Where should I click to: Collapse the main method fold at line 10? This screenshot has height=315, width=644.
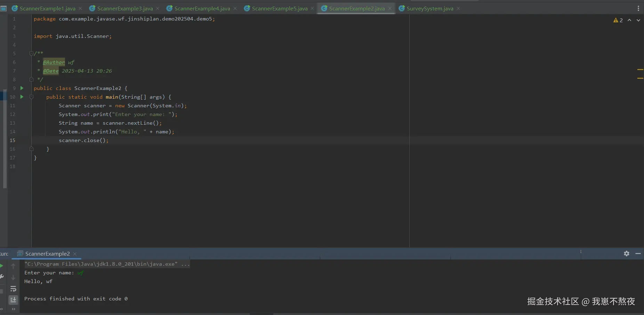click(x=31, y=97)
